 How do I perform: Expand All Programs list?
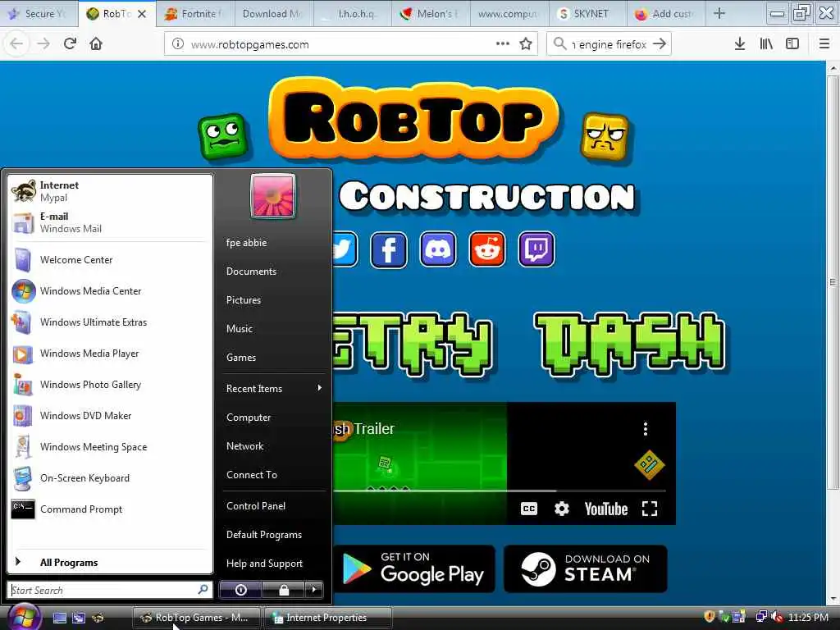pos(110,562)
